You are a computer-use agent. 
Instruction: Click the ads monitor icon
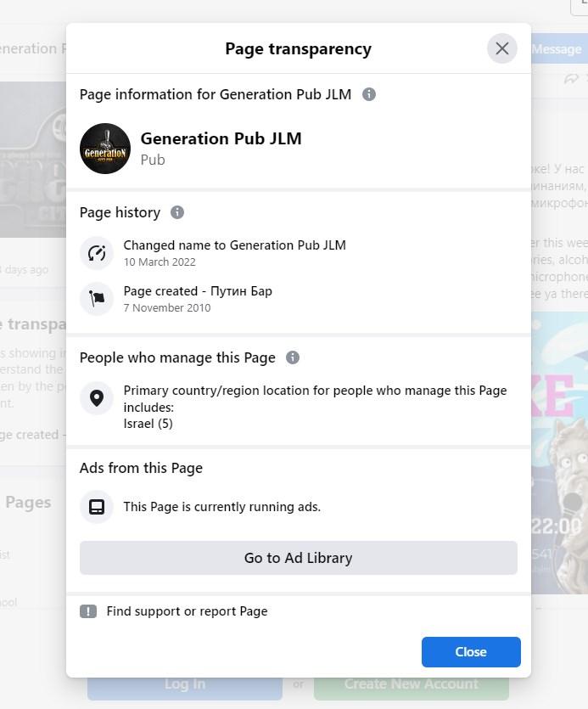pyautogui.click(x=97, y=506)
